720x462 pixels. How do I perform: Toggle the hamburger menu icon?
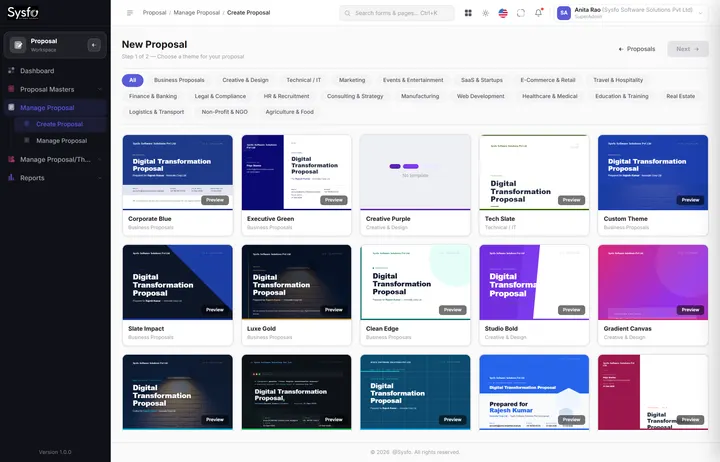[x=130, y=13]
